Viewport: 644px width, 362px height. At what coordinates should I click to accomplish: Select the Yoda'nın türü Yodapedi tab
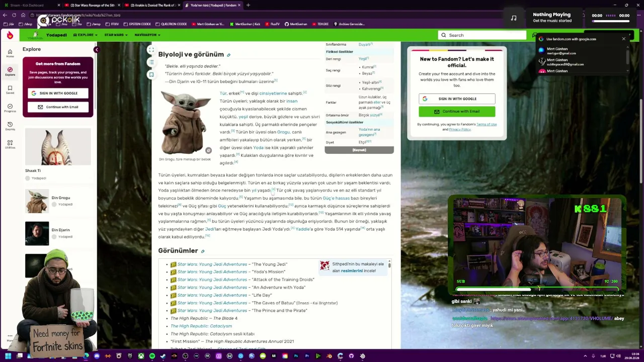[x=213, y=5]
